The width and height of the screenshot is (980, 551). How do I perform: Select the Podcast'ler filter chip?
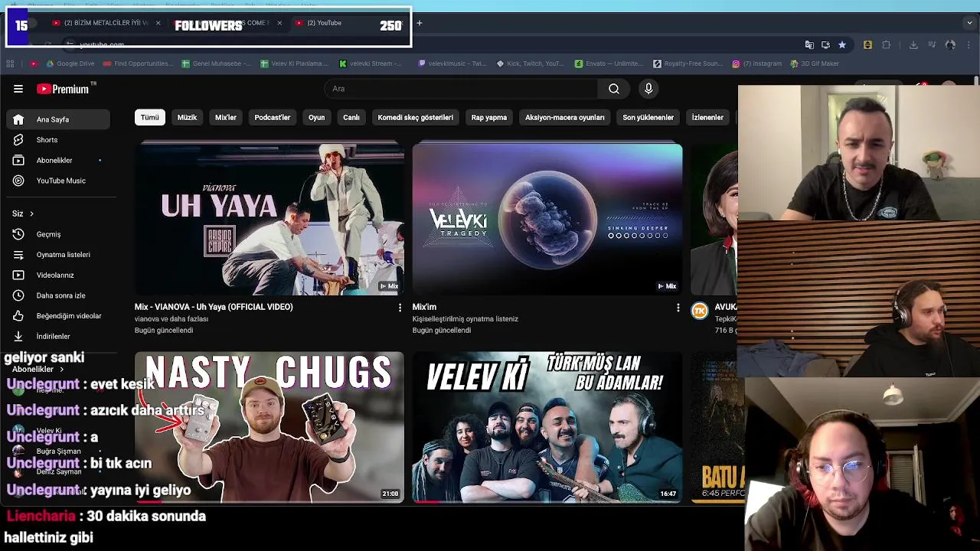[x=272, y=117]
